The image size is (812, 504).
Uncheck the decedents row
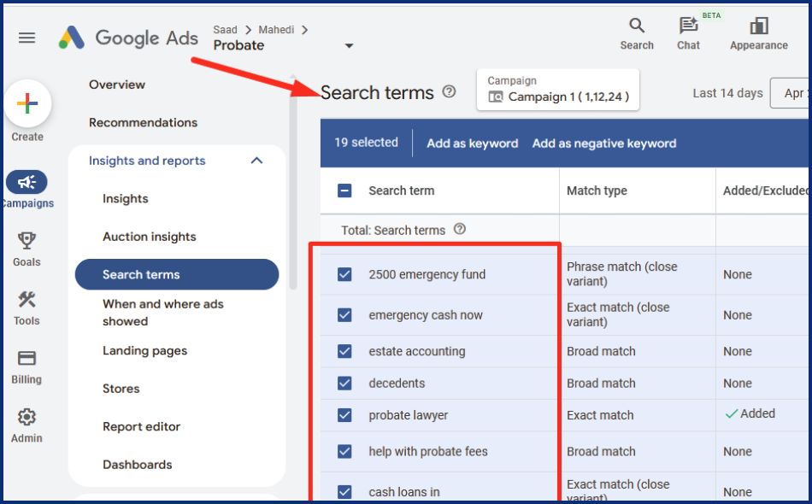pyautogui.click(x=344, y=383)
